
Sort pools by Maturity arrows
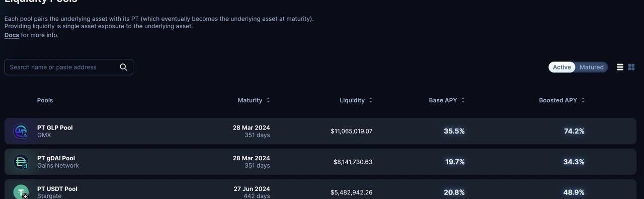[268, 100]
